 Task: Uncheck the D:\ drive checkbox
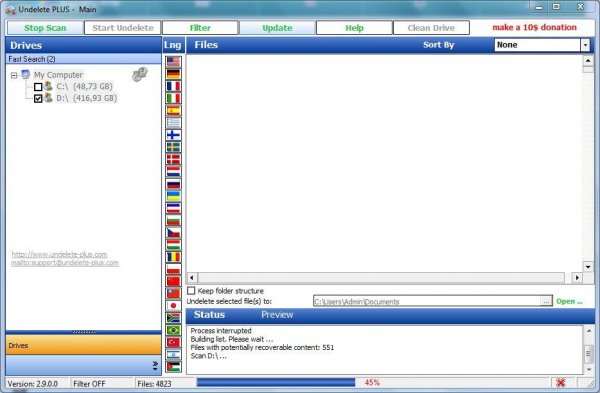(x=38, y=99)
